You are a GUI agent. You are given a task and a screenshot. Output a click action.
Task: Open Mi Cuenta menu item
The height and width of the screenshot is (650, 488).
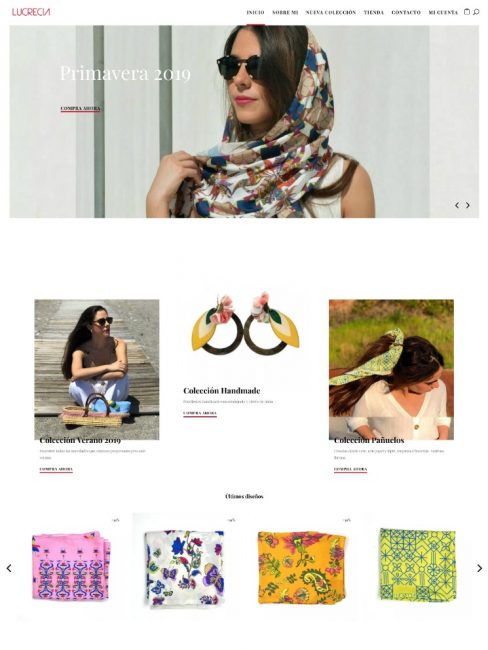[443, 12]
